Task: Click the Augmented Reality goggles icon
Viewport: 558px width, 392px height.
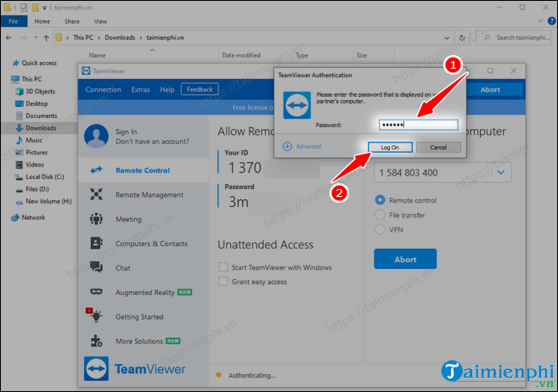Action: click(96, 292)
